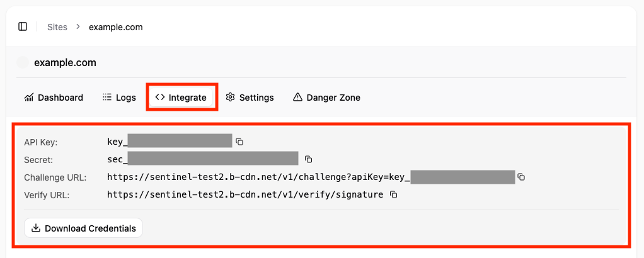Click the download arrow icon on Download Credentials

[36, 228]
